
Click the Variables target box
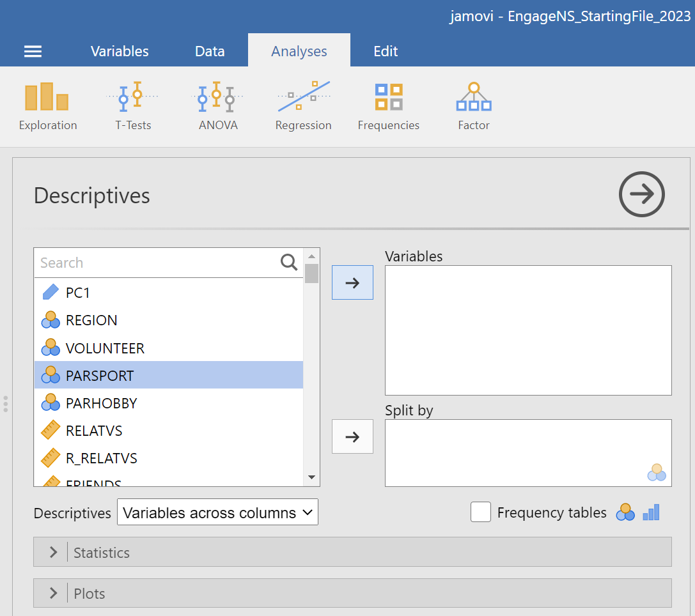[x=528, y=330]
